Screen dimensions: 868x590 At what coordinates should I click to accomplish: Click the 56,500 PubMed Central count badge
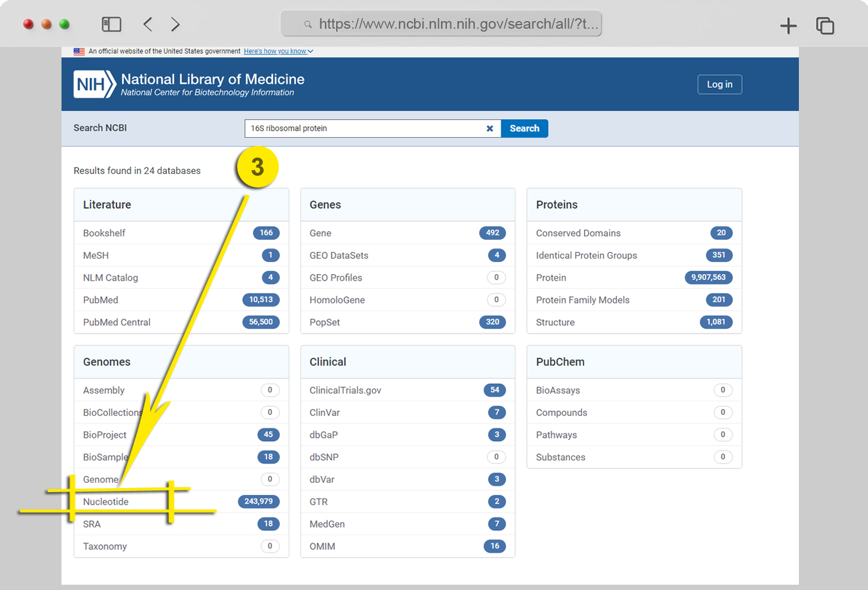click(x=261, y=322)
